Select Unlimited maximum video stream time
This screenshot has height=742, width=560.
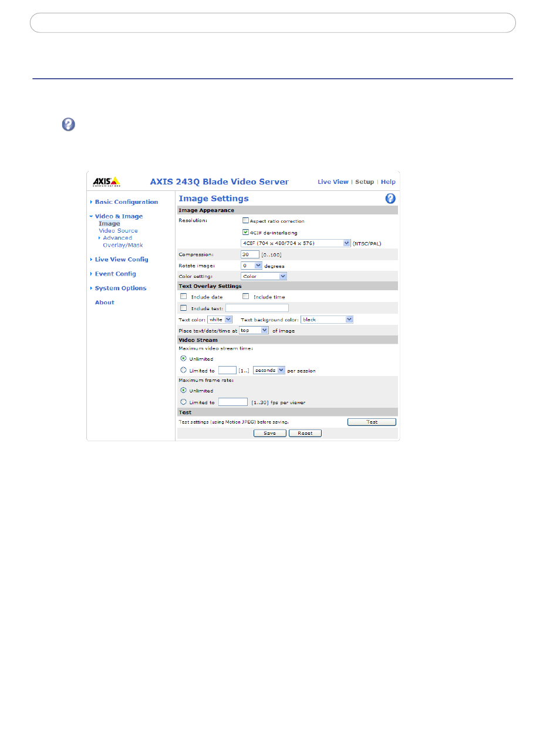[184, 358]
